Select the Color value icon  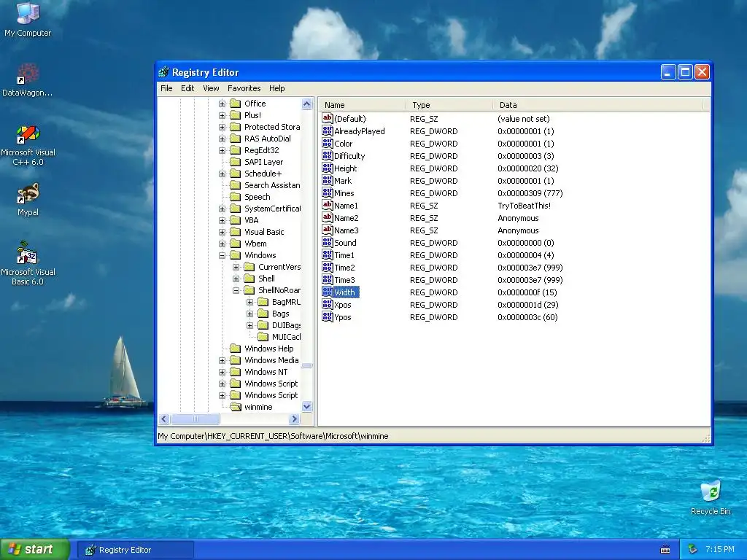[328, 144]
